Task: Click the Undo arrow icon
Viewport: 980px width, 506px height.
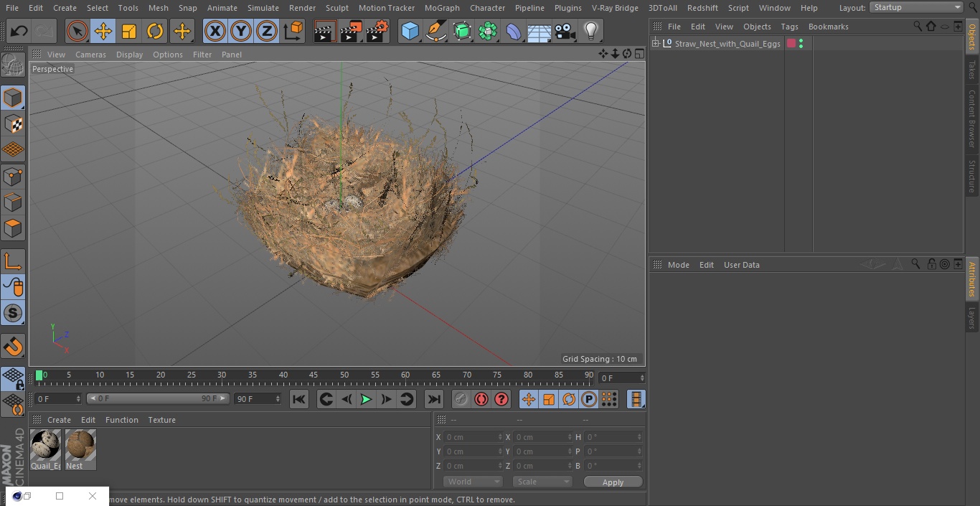Action: 19,32
